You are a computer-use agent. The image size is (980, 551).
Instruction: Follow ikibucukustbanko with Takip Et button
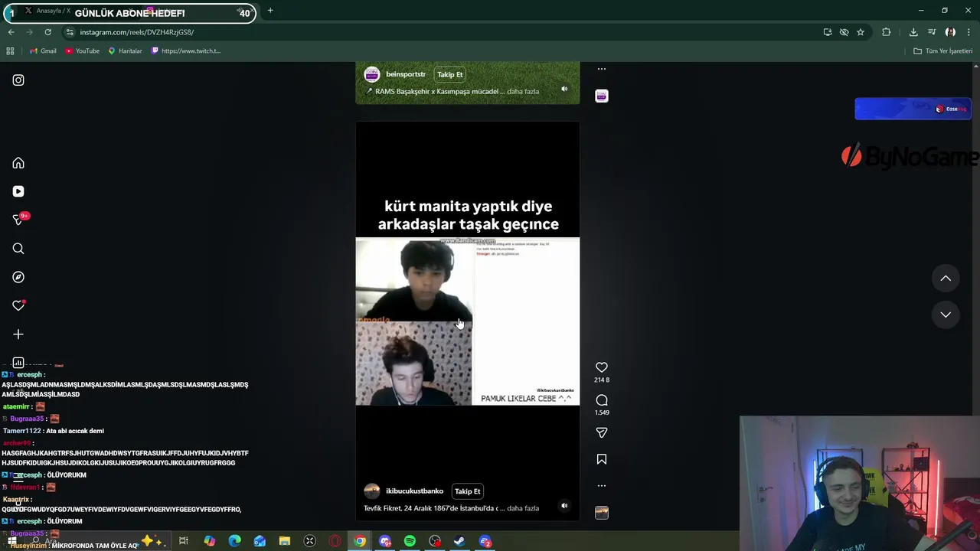468,491
